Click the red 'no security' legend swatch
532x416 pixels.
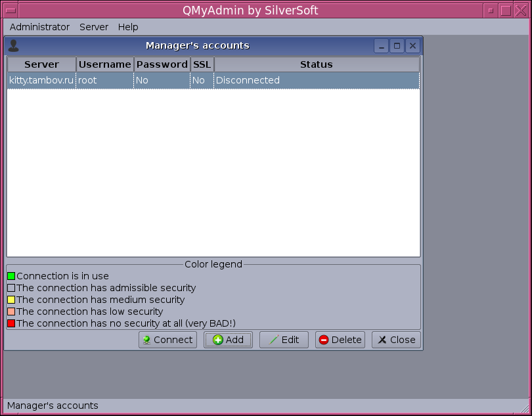pyautogui.click(x=11, y=323)
